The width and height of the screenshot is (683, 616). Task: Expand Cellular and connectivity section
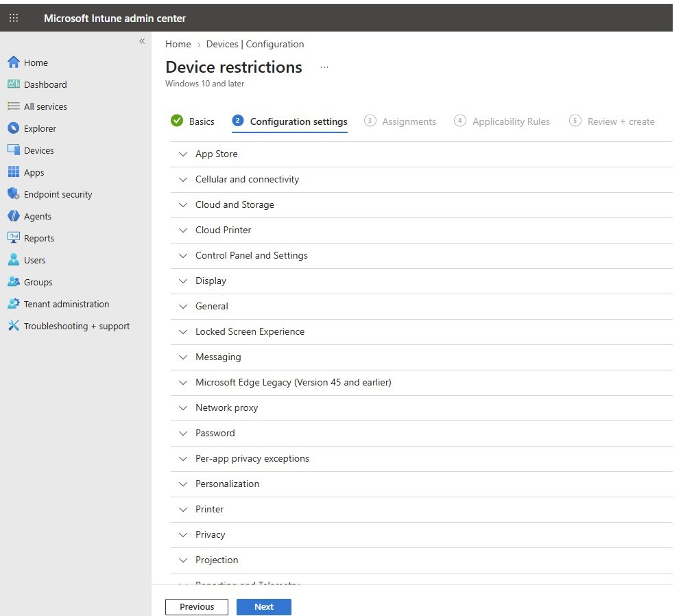421,180
